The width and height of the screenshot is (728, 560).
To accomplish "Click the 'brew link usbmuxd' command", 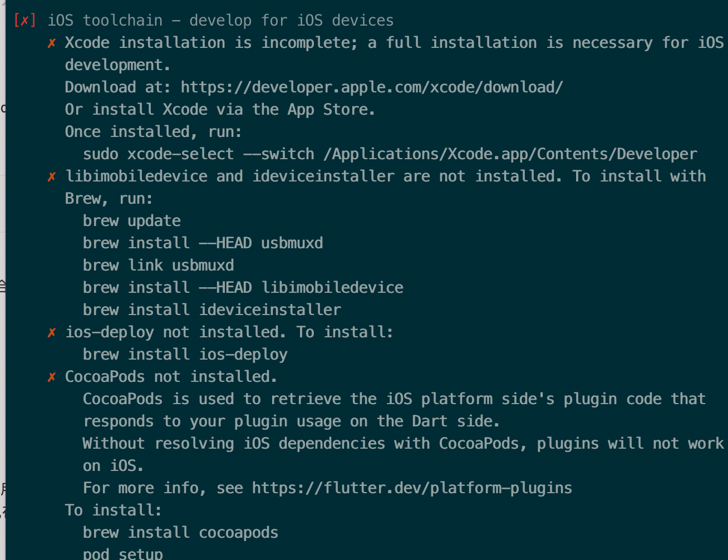I will pos(159,266).
